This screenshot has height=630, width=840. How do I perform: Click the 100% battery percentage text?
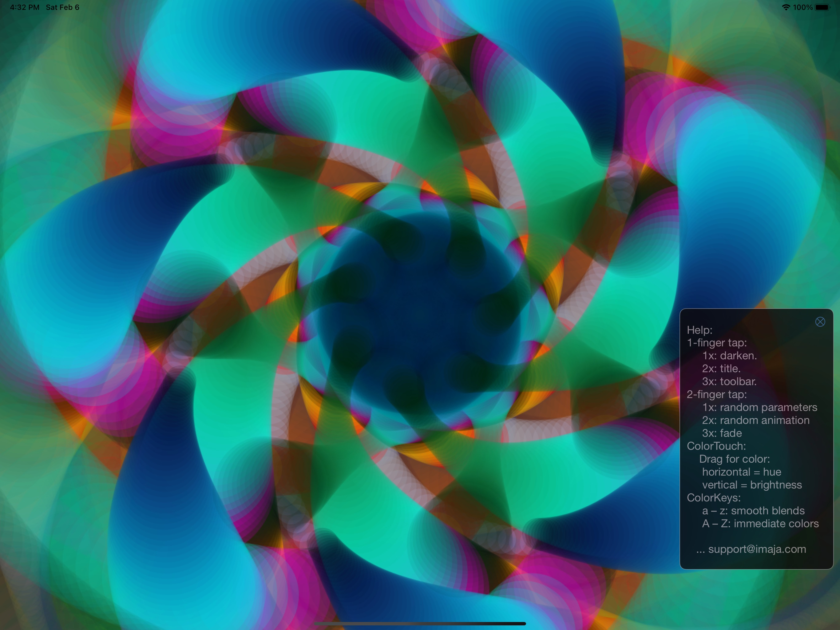coord(802,7)
